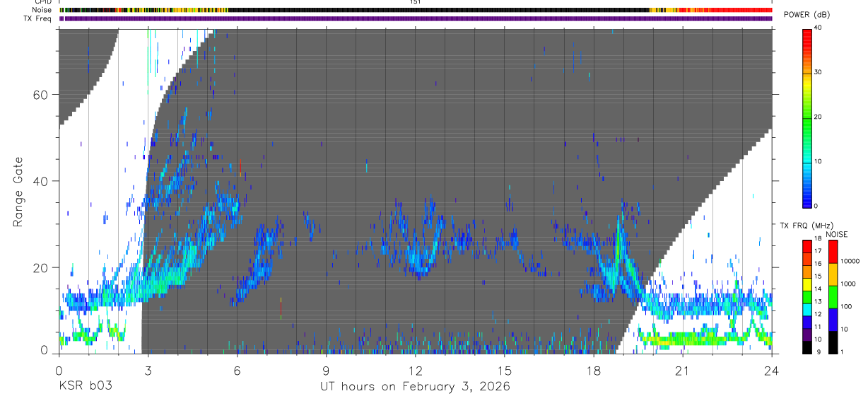Viewport: 868px width, 401px height.
Task: Click the x-axis tick label '9'
Action: 326,370
